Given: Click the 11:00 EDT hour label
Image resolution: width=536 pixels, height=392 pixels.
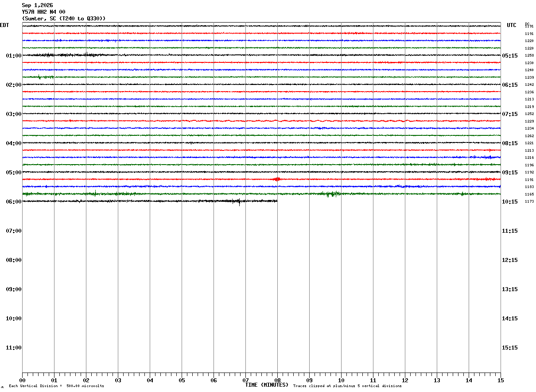Looking at the screenshot, I should click(x=14, y=348).
